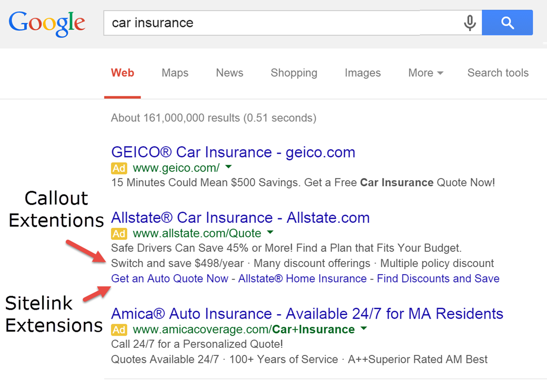Image resolution: width=547 pixels, height=392 pixels.
Task: Click the www.geico.com/ display URL
Action: click(176, 168)
